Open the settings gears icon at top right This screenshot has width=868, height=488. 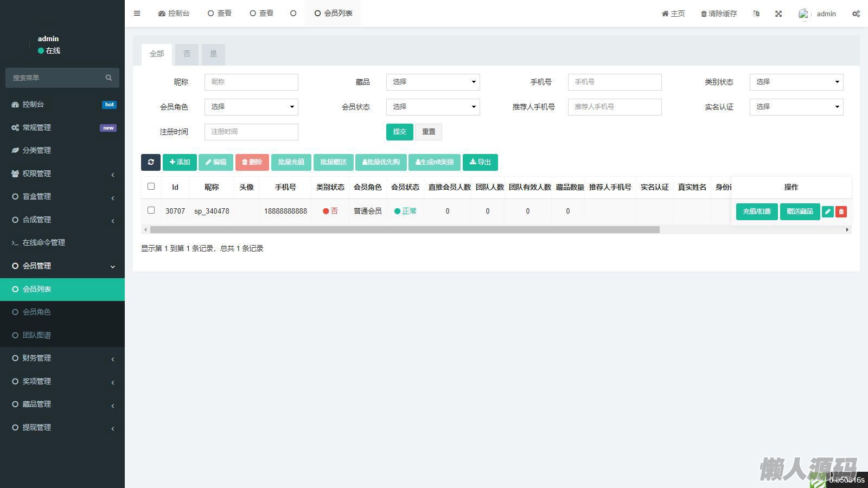pyautogui.click(x=856, y=14)
